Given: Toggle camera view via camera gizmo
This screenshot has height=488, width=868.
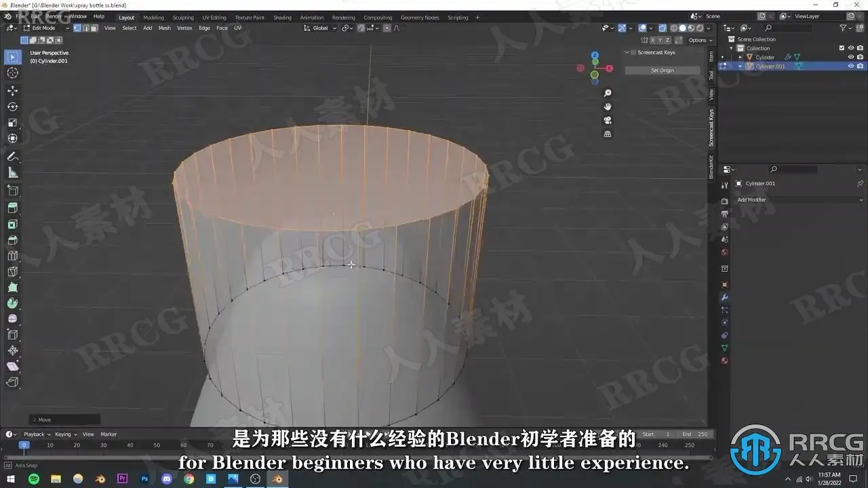Looking at the screenshot, I should [608, 120].
